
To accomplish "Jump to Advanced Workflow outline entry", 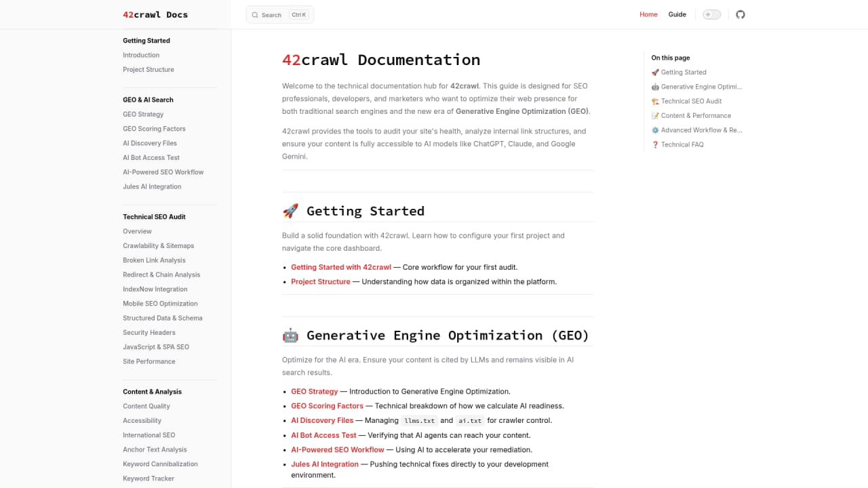I will click(x=696, y=130).
